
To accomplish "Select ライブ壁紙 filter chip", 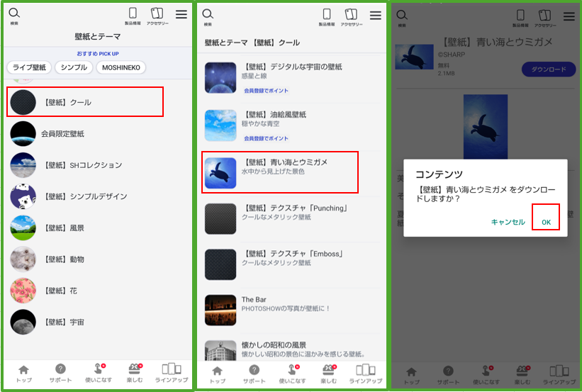I will click(29, 67).
